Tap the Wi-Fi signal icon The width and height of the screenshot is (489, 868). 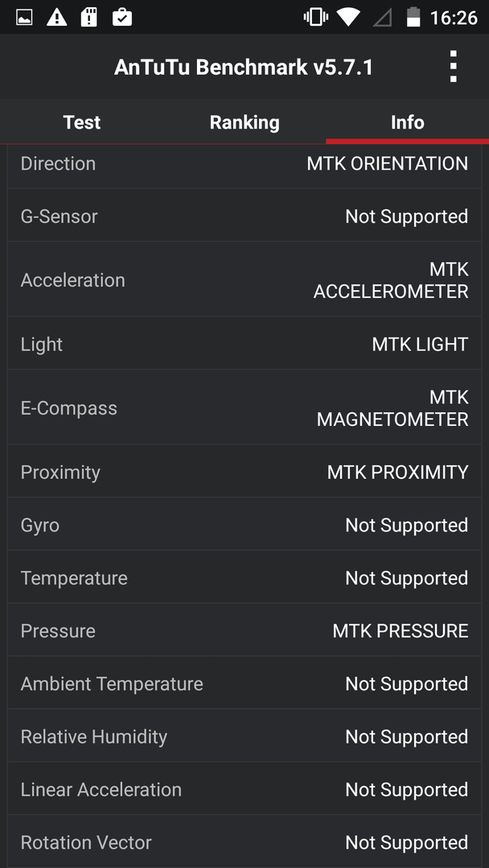[347, 17]
